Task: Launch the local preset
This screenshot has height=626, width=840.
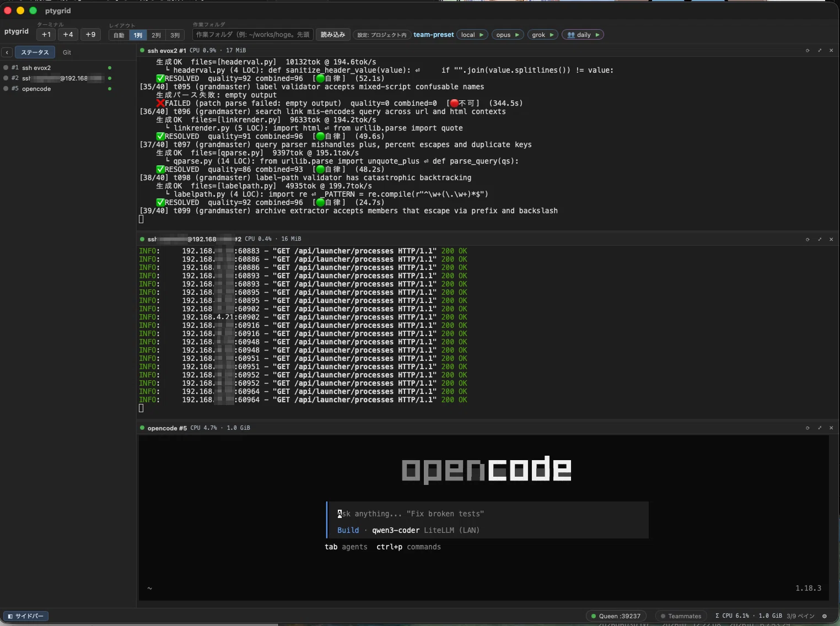Action: (472, 35)
